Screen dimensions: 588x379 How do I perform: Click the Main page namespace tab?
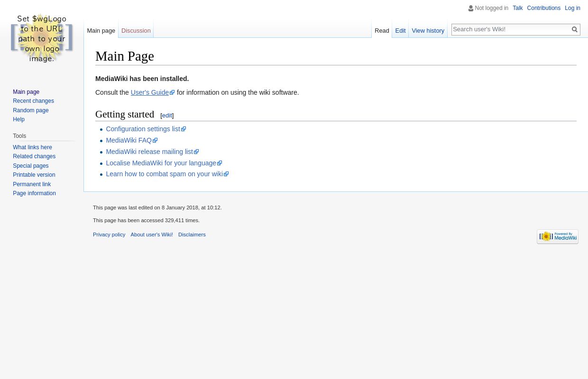[x=101, y=30]
